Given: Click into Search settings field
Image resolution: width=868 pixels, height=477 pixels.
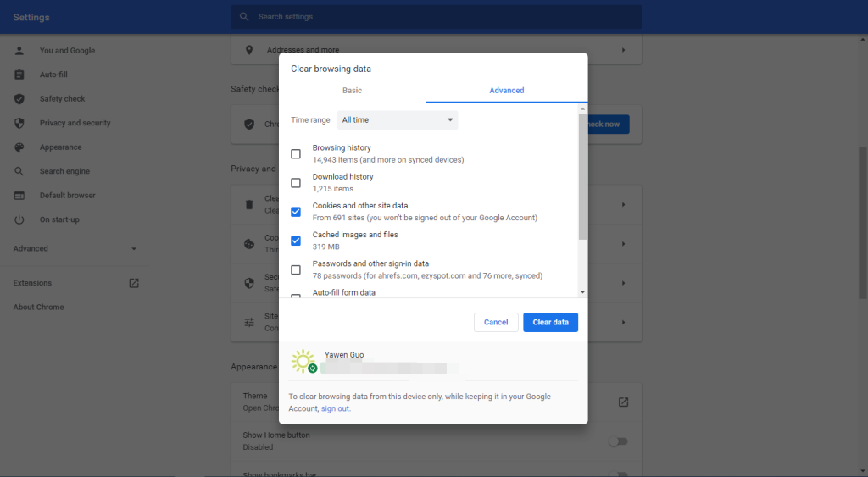Looking at the screenshot, I should pos(437,17).
